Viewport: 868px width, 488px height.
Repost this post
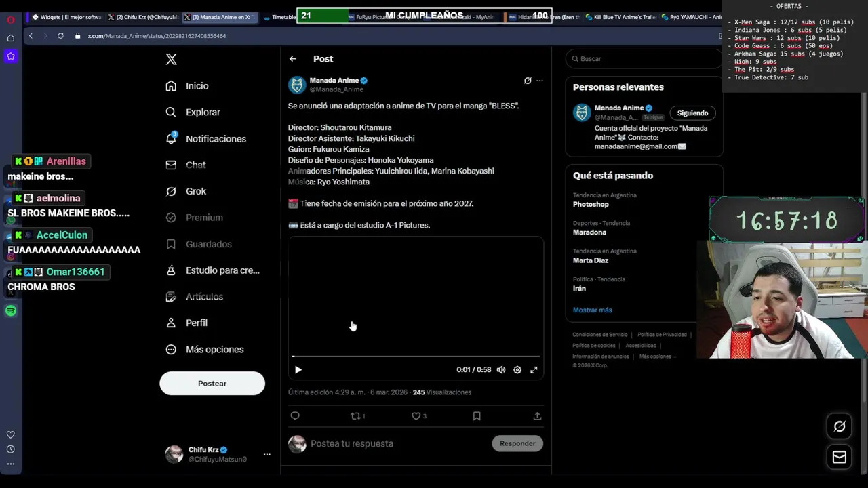point(357,416)
